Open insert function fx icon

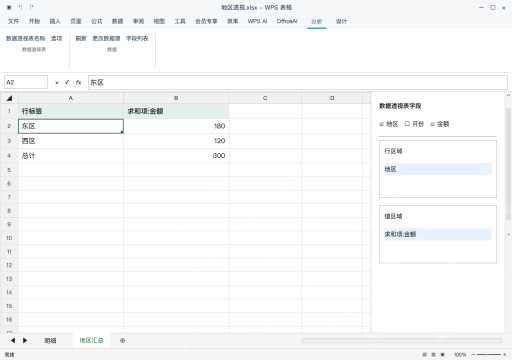coord(78,82)
